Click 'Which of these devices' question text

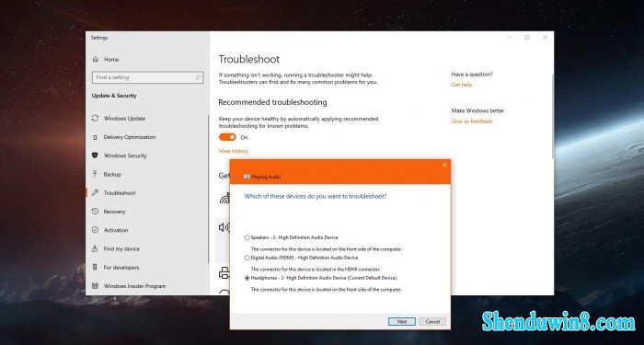(316, 196)
